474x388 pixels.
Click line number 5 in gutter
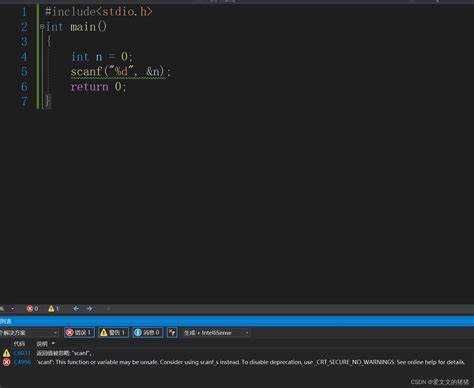click(x=24, y=72)
